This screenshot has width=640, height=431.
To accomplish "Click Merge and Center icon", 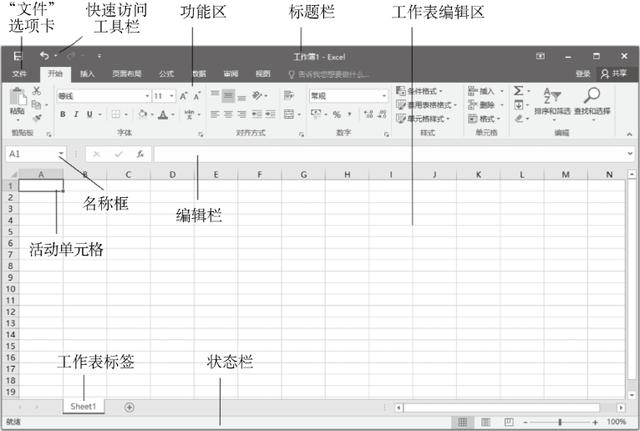I will (x=289, y=114).
